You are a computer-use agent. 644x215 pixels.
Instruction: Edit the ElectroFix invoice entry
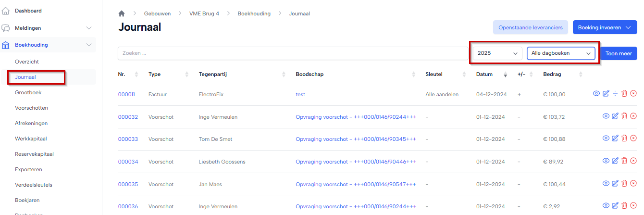point(606,93)
